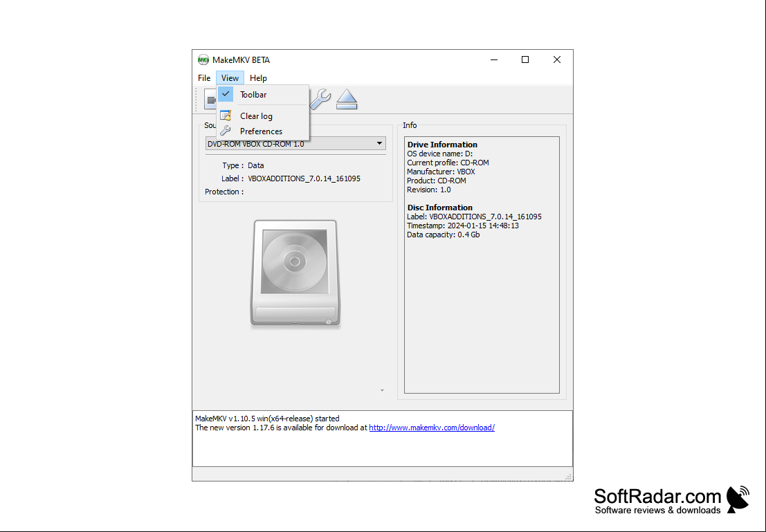Click the 'Data capacity: 0.4 Gb' line
Image resolution: width=766 pixels, height=532 pixels.
pos(444,235)
